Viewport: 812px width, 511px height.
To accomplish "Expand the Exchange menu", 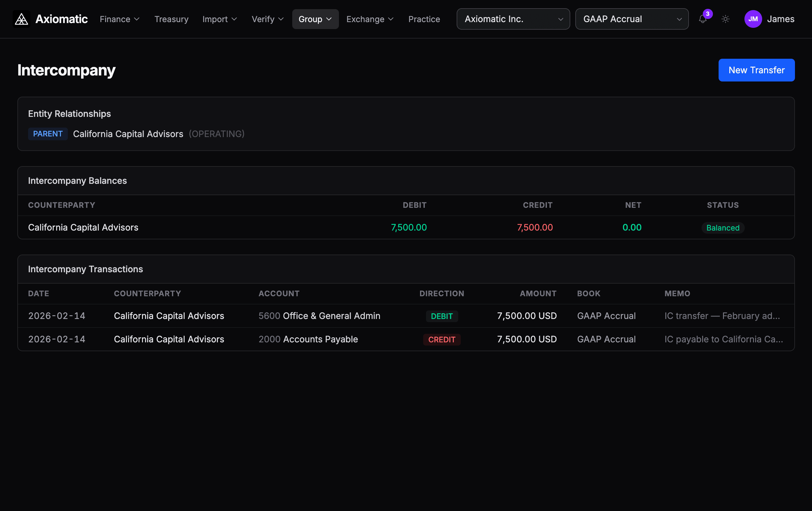I will tap(370, 19).
